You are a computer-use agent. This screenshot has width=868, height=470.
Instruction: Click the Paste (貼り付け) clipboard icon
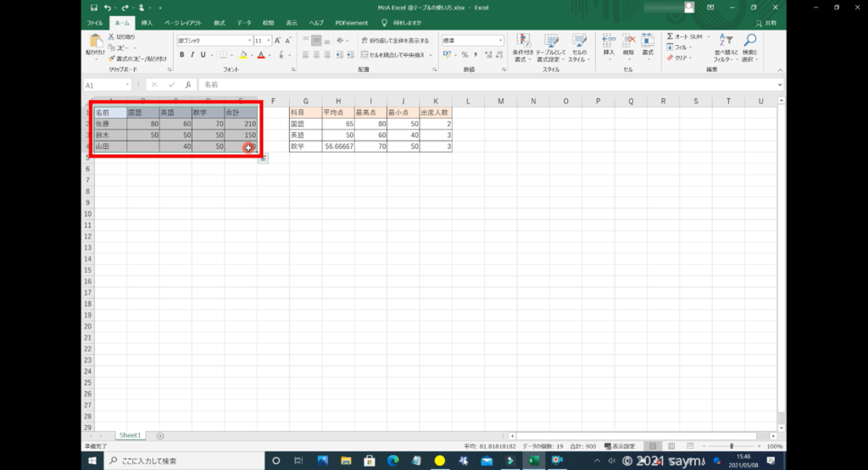[x=95, y=42]
